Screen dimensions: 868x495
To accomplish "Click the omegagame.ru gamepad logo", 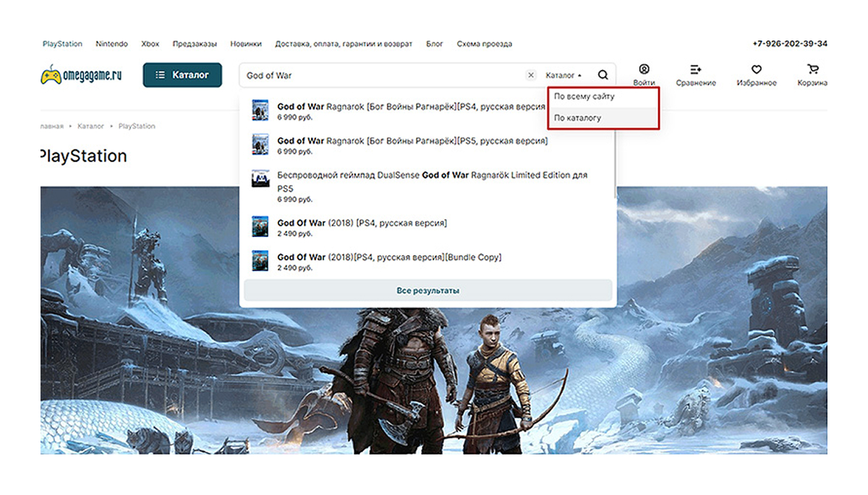I will point(81,74).
